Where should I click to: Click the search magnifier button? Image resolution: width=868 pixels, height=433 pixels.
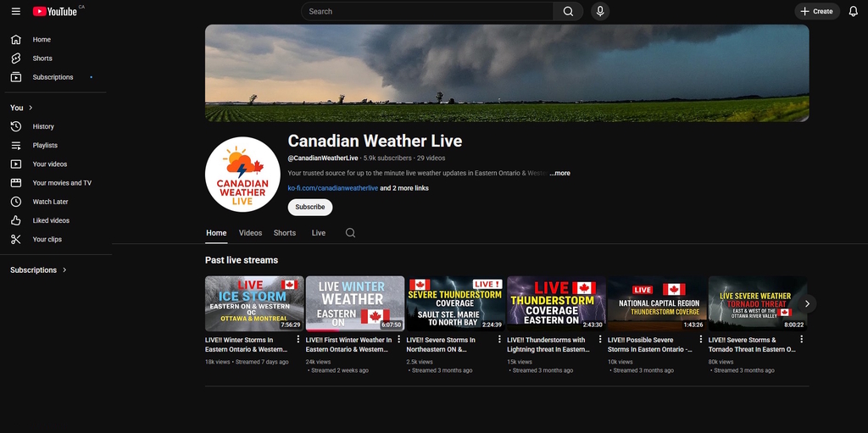pyautogui.click(x=568, y=11)
